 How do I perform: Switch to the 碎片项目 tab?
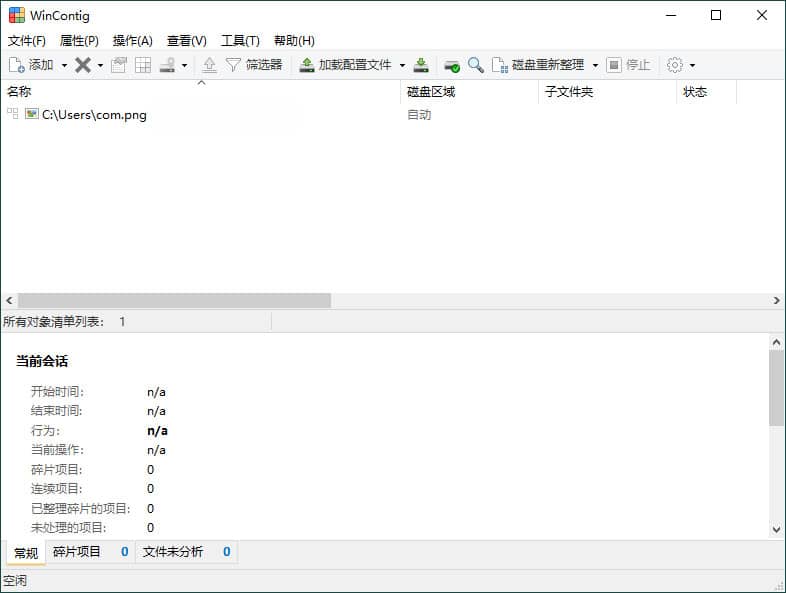pyautogui.click(x=78, y=552)
